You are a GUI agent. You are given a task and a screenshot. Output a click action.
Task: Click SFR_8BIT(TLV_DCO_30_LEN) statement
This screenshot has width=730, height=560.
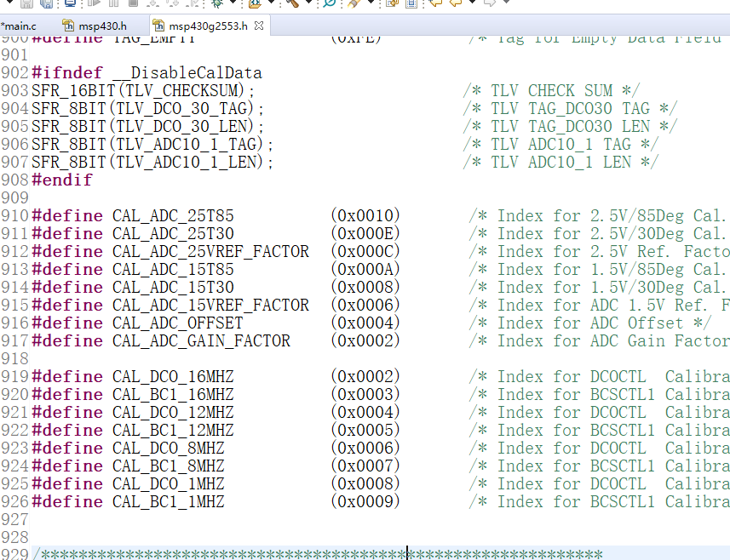click(147, 127)
